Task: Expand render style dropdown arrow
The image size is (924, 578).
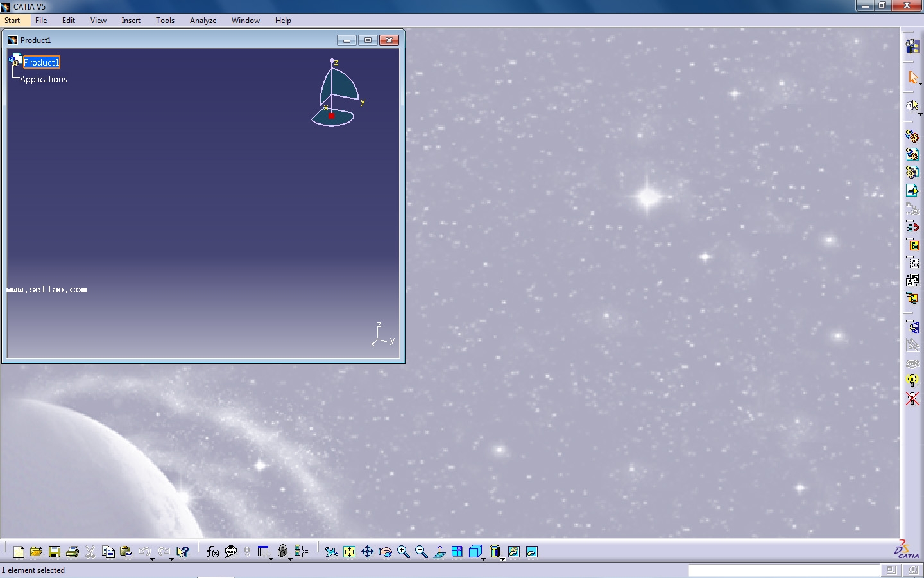Action: coord(502,559)
